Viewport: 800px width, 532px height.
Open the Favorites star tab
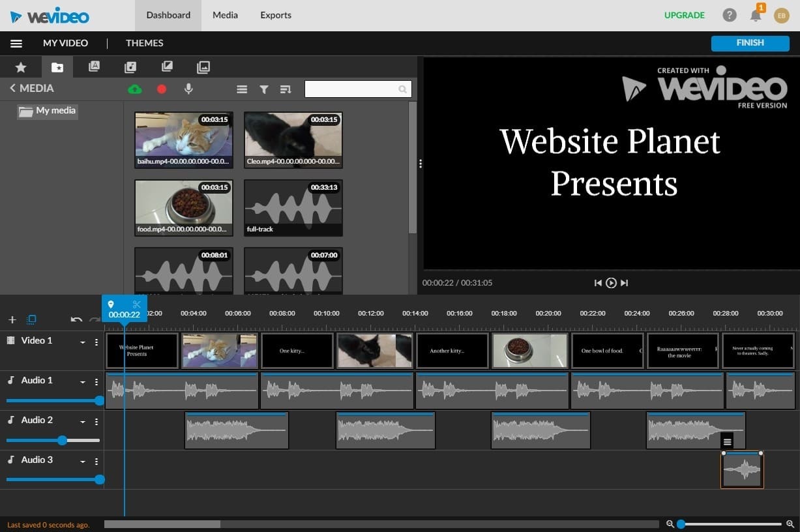click(21, 67)
